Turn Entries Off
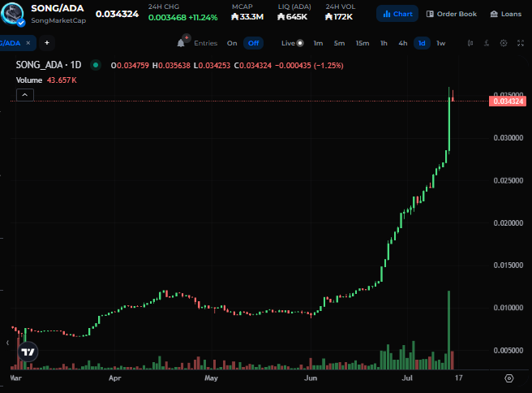This screenshot has width=532, height=393. point(254,43)
